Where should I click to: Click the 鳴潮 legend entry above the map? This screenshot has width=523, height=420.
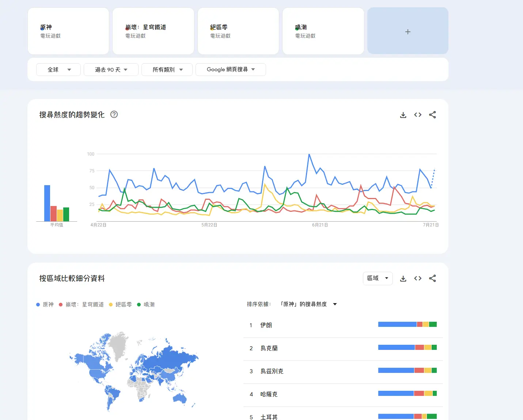pos(146,305)
